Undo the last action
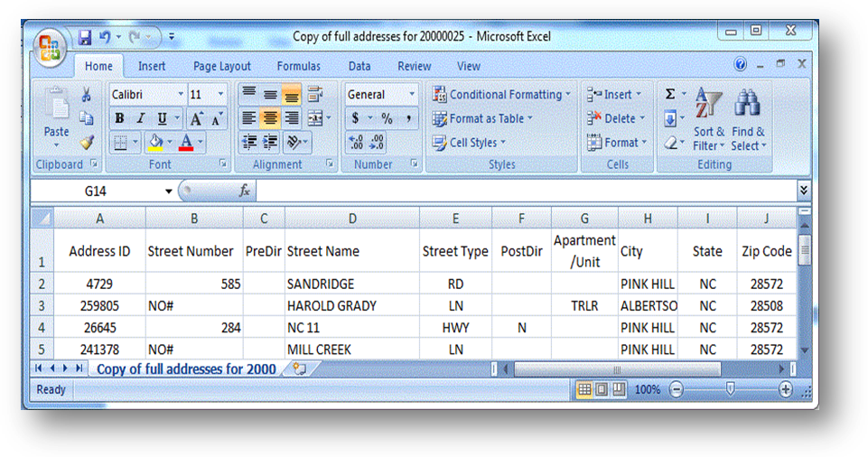Screen dimensions: 868x457 [104, 37]
